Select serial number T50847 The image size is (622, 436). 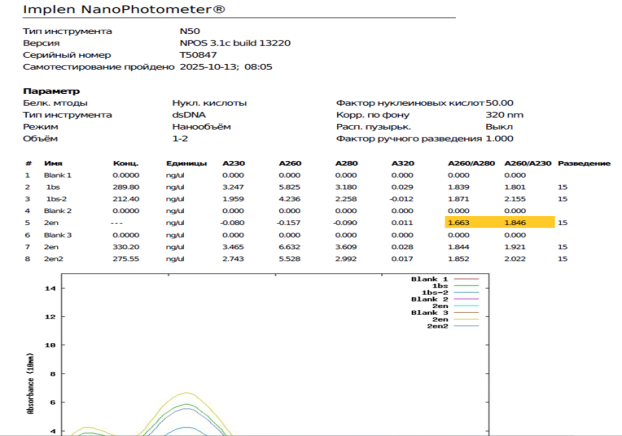click(196, 55)
